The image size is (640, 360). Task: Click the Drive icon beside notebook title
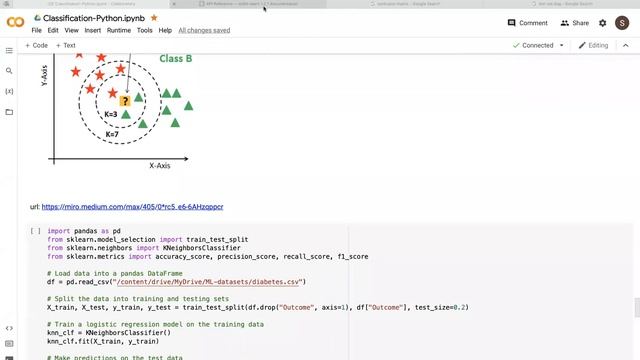tap(38, 18)
